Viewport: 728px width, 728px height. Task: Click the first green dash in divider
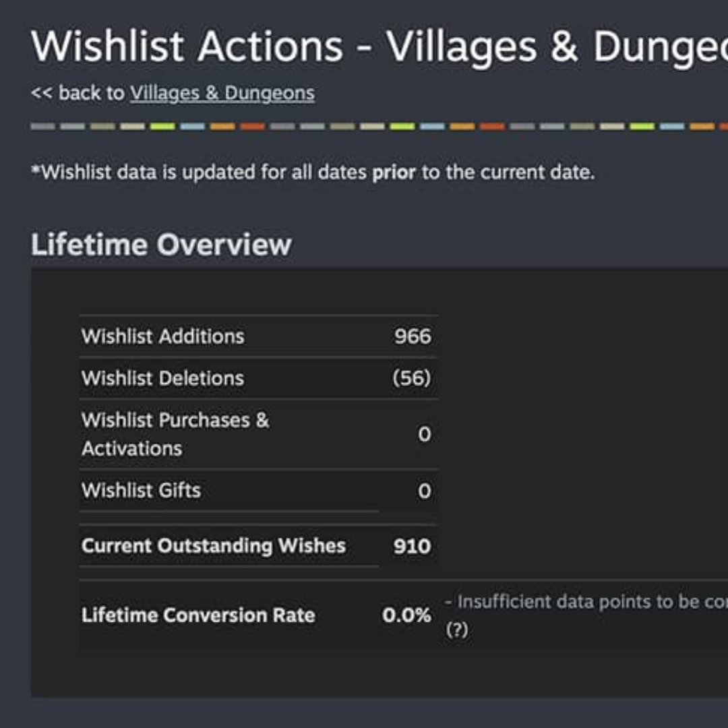coord(162,126)
